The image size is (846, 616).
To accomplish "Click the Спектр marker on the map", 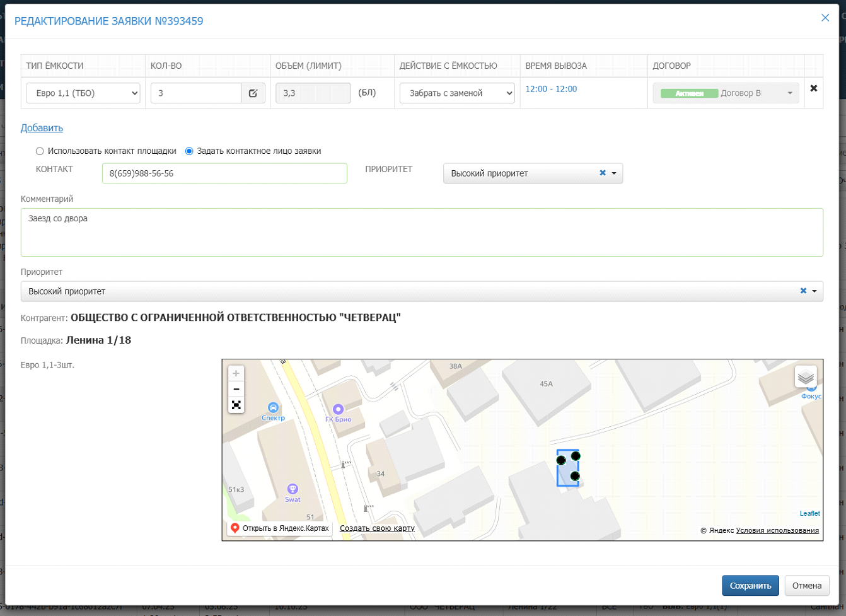I will pyautogui.click(x=273, y=408).
